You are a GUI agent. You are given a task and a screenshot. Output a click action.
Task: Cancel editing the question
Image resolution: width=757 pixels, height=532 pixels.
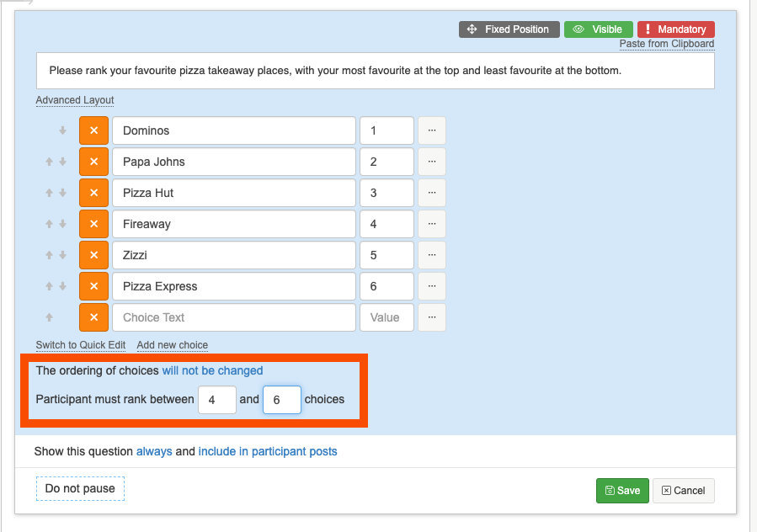pos(683,491)
